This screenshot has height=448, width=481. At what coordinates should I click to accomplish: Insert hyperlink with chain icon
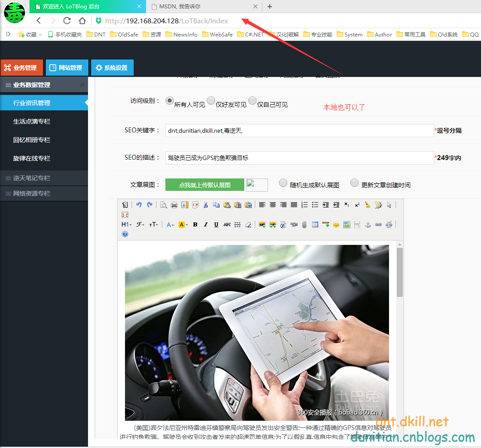378,225
